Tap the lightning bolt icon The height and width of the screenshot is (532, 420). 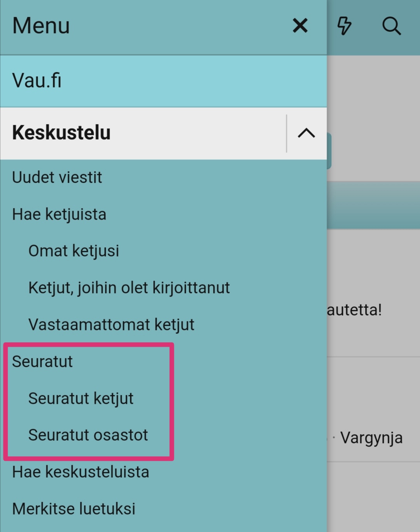[x=344, y=26]
